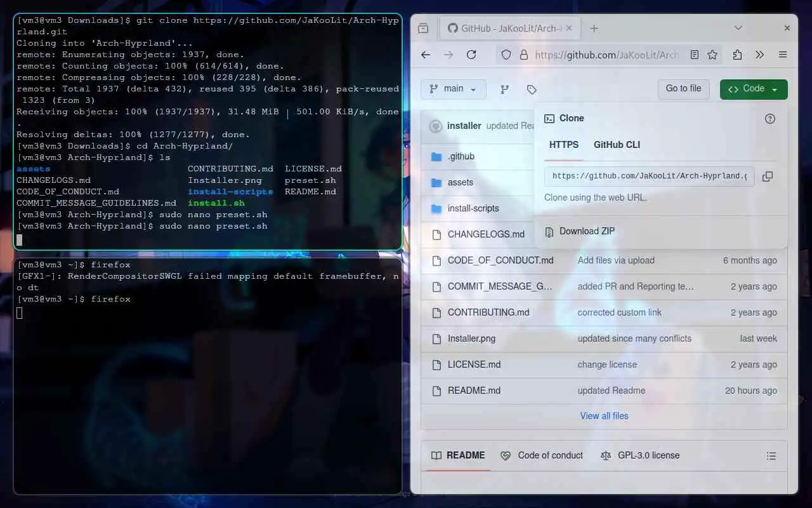Open the Firefox extensions menu

737,55
